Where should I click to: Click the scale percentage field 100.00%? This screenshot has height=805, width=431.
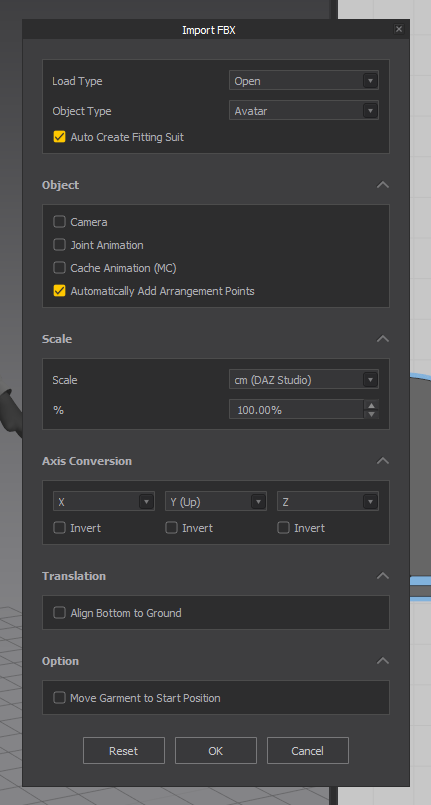(296, 410)
